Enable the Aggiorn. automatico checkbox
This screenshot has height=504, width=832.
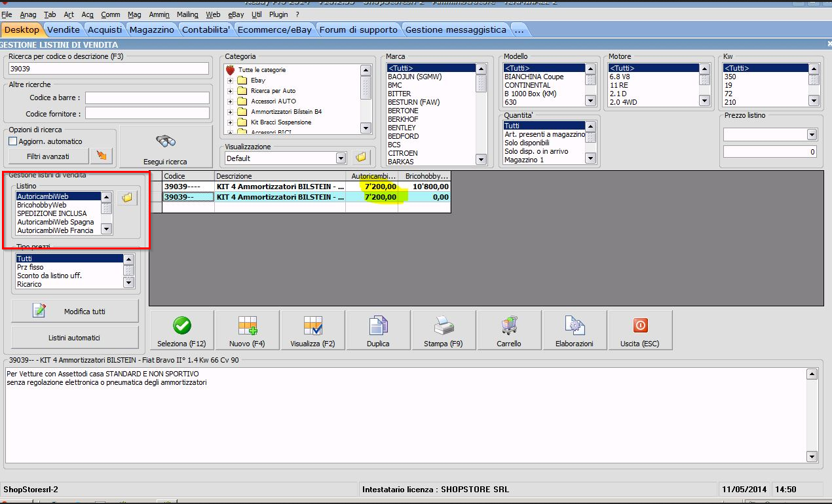(x=12, y=141)
